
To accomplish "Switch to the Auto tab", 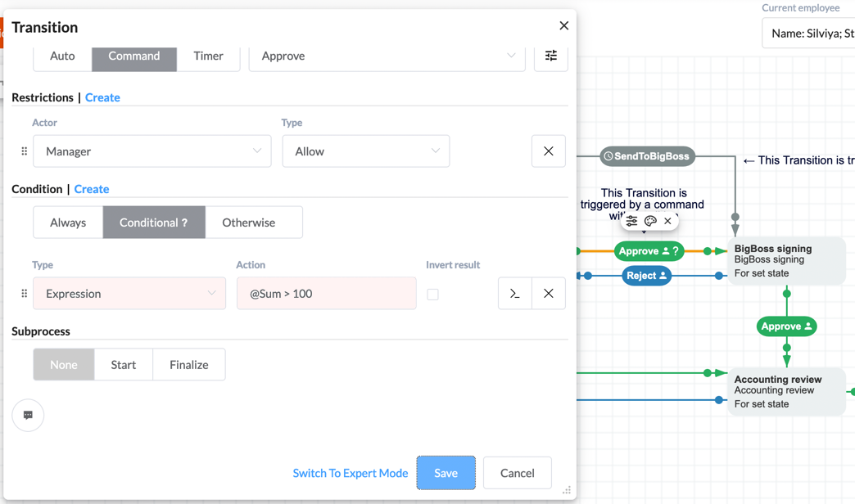I will tap(62, 56).
